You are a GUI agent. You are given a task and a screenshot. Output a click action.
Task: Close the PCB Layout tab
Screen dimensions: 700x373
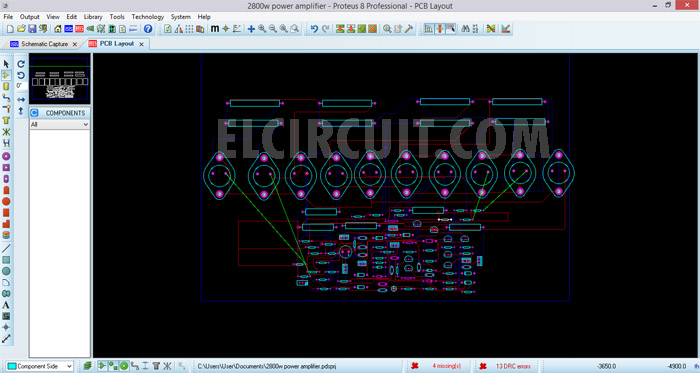pyautogui.click(x=141, y=44)
